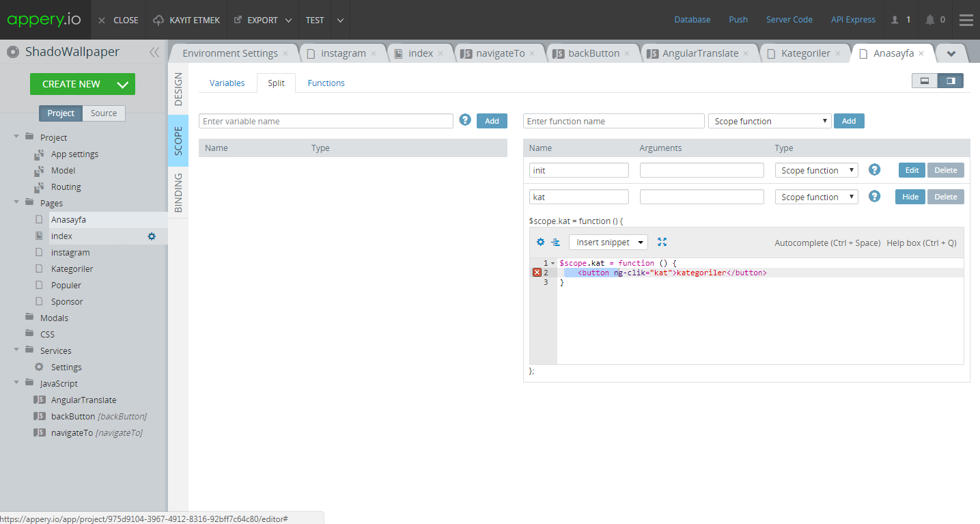Click the error marker on line 2
The image size is (980, 524).
click(x=537, y=273)
